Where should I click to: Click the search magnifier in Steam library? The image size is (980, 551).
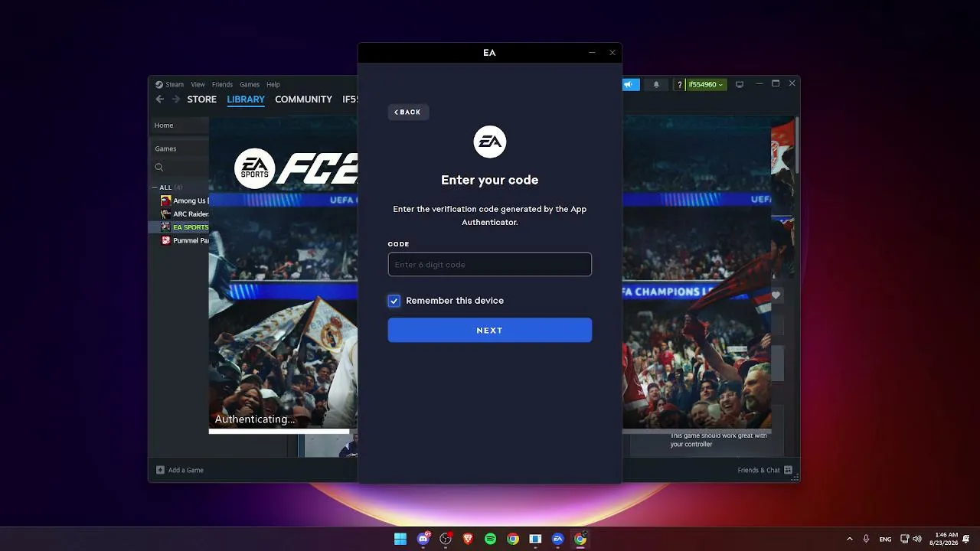coord(159,168)
